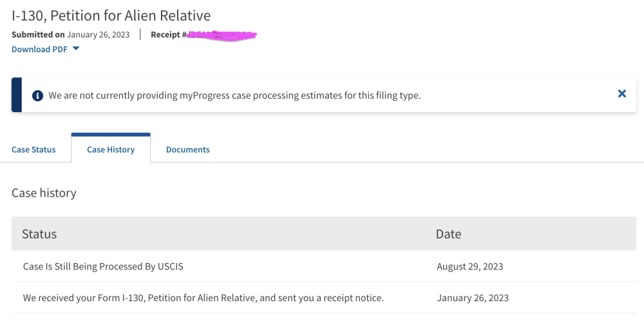Image resolution: width=644 pixels, height=321 pixels.
Task: Click the Case history section heading
Action: tap(44, 193)
